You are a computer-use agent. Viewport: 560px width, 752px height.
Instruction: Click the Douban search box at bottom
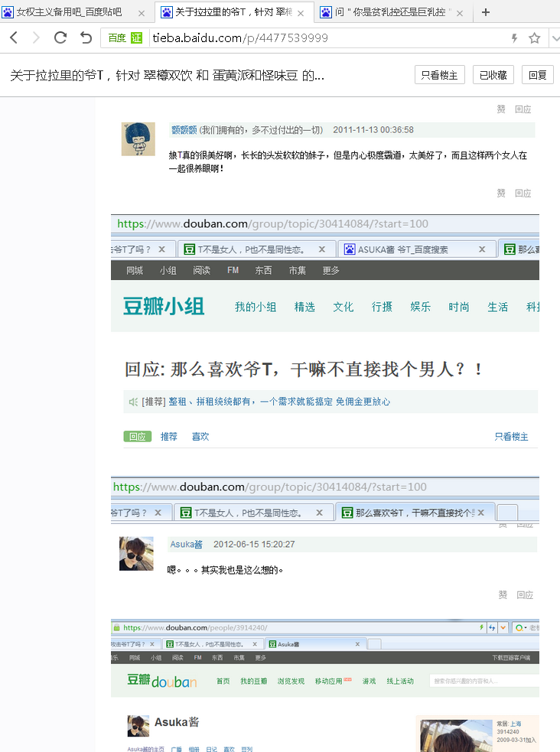[484, 681]
